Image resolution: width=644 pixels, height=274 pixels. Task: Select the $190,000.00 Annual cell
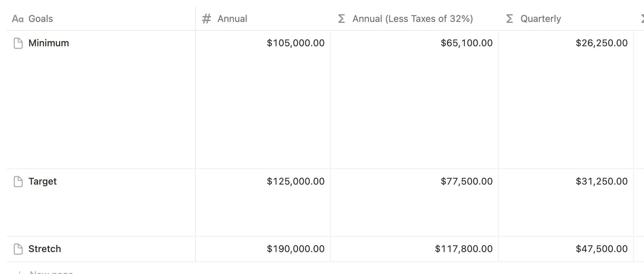coord(295,249)
